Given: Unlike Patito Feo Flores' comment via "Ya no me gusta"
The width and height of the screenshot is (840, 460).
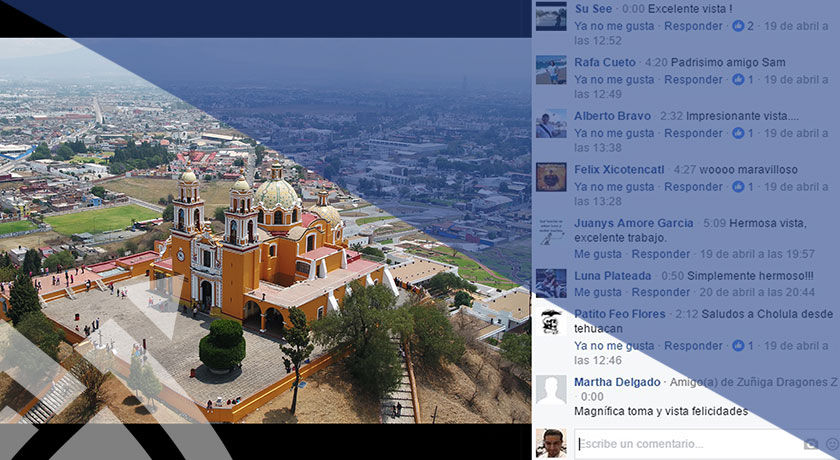Looking at the screenshot, I should 614,345.
